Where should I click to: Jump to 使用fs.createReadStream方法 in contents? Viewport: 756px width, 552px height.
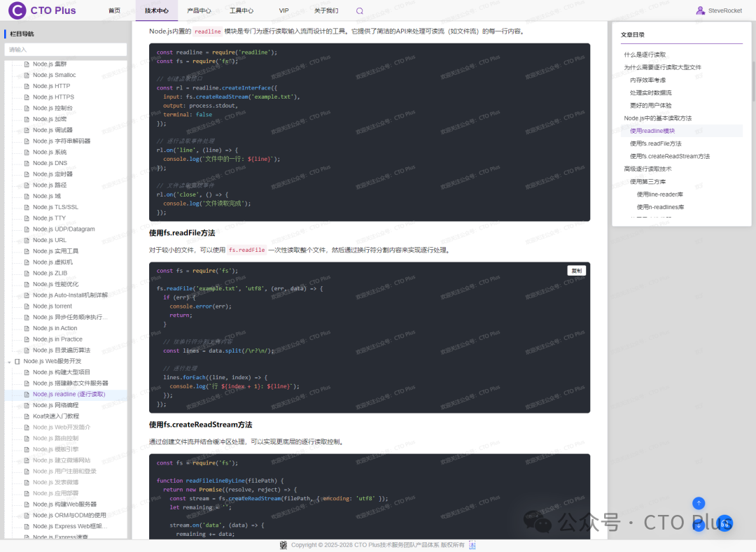pos(670,157)
